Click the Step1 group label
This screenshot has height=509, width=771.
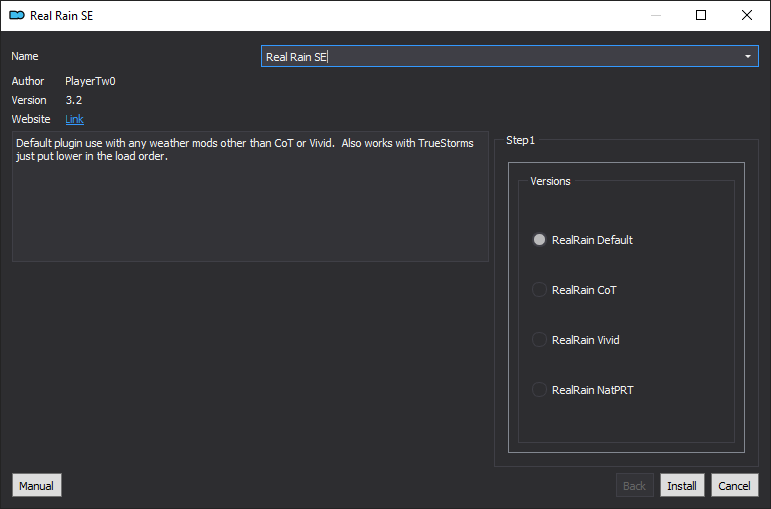pyautogui.click(x=520, y=140)
